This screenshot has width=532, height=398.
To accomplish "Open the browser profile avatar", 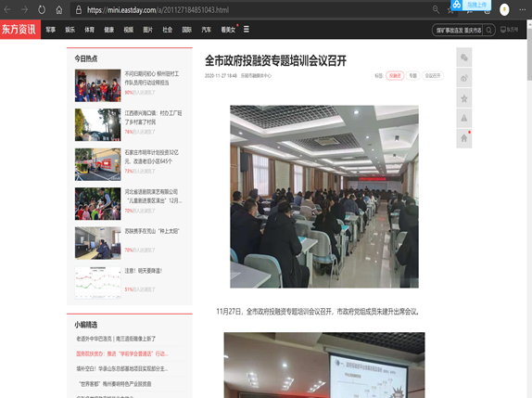I will 504,9.
